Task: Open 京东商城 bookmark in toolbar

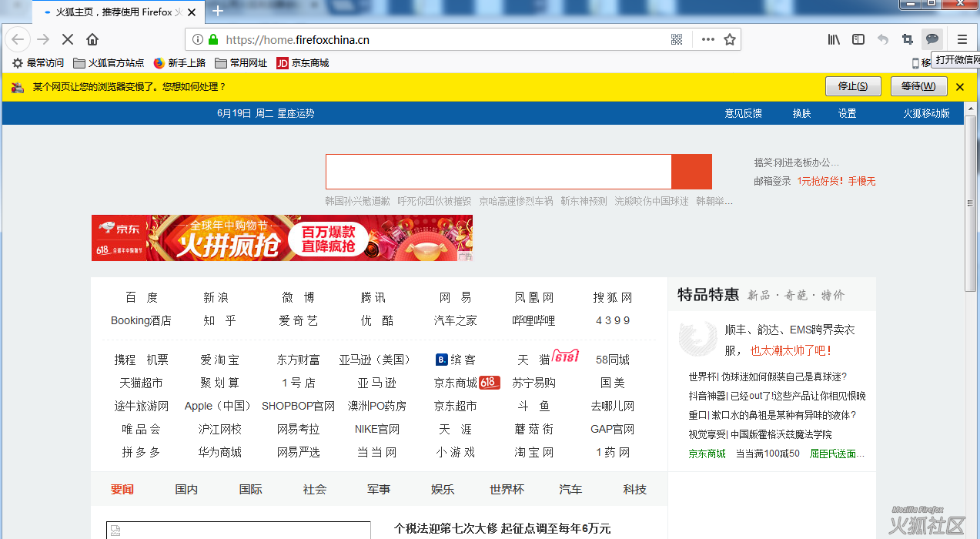Action: [x=303, y=63]
